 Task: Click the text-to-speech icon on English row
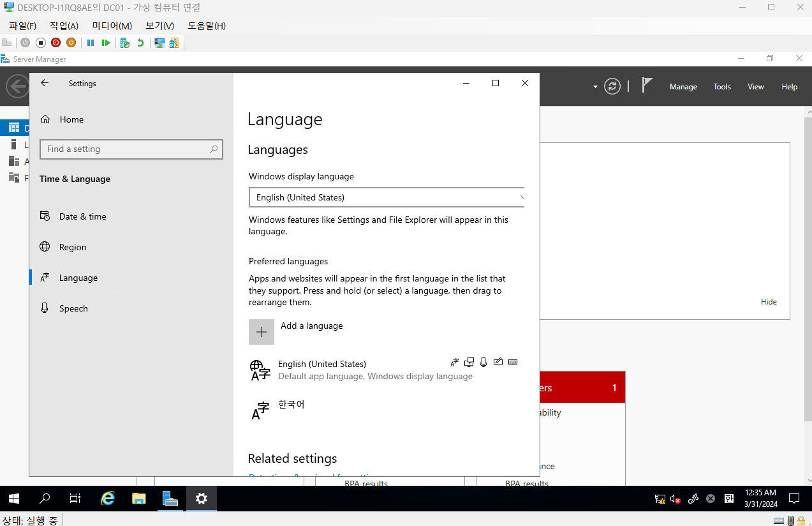pyautogui.click(x=469, y=363)
